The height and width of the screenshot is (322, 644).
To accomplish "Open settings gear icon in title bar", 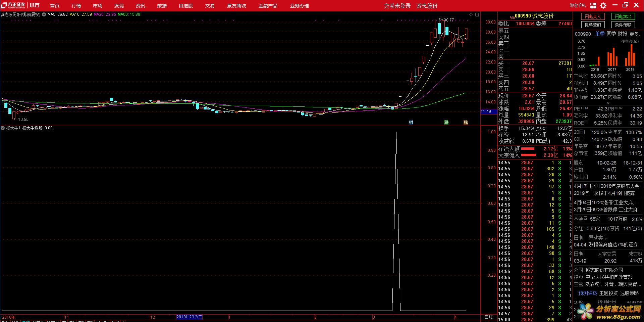I will (603, 5).
